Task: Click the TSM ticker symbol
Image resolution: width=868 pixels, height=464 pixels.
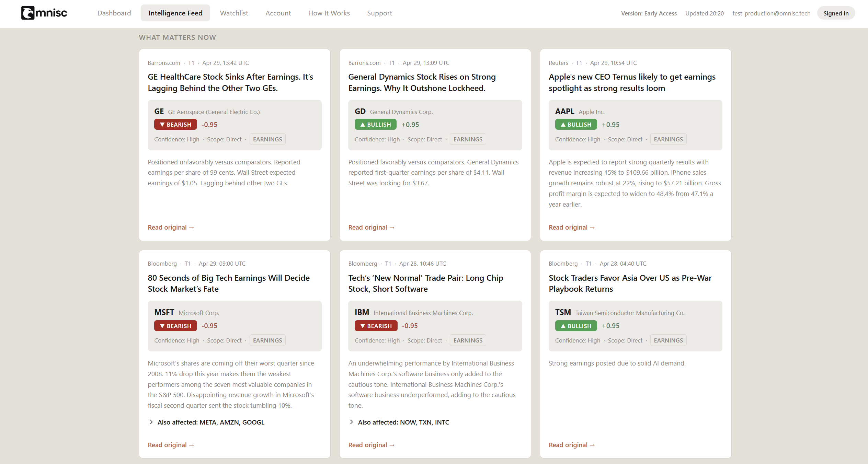Action: [x=563, y=312]
